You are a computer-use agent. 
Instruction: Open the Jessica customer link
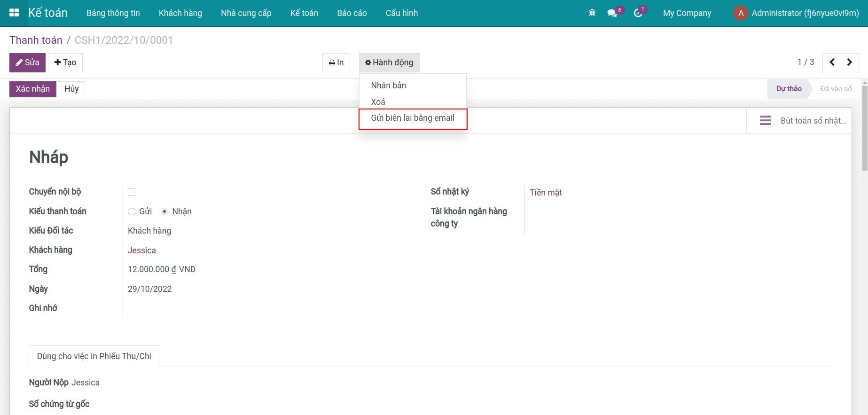(142, 251)
